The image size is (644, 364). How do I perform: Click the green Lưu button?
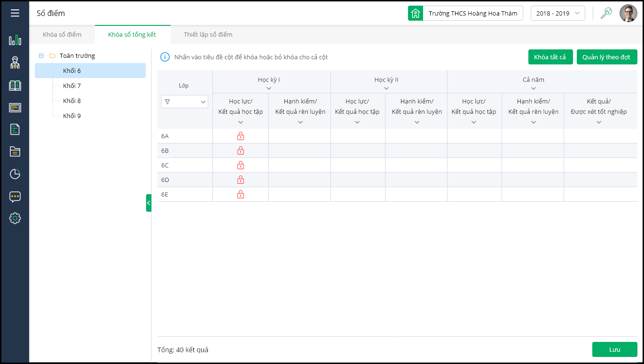614,349
